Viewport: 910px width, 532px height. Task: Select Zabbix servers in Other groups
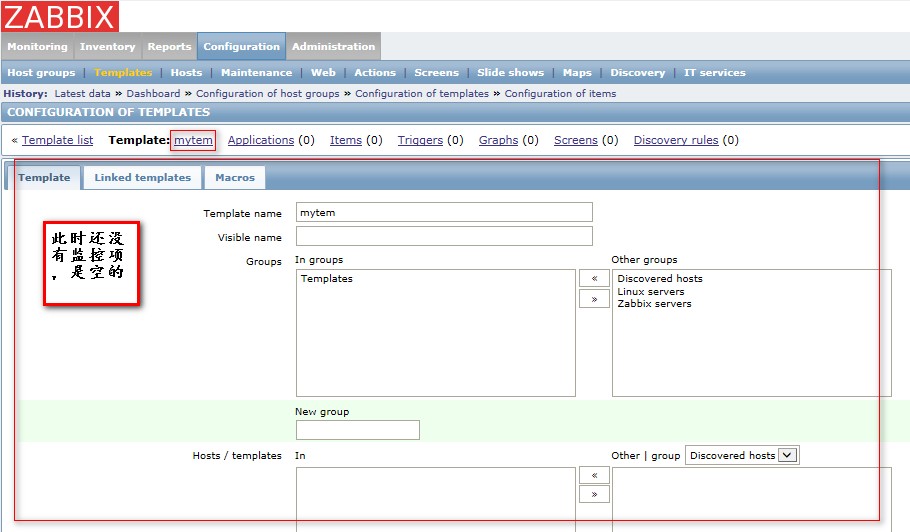[x=654, y=303]
